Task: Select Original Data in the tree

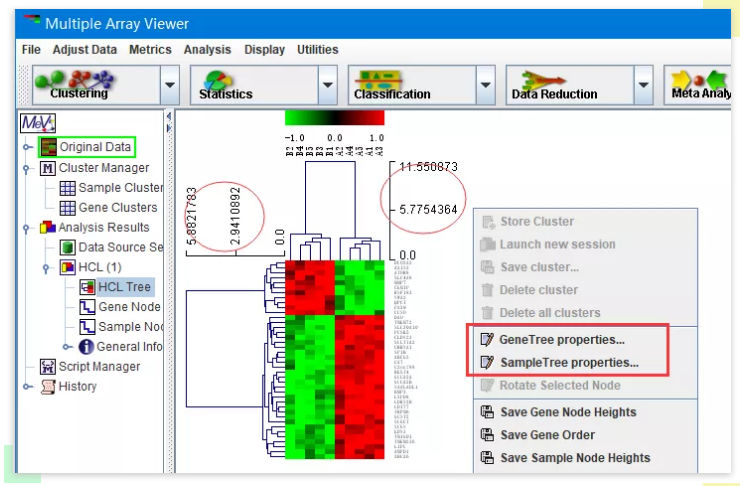Action: point(94,147)
